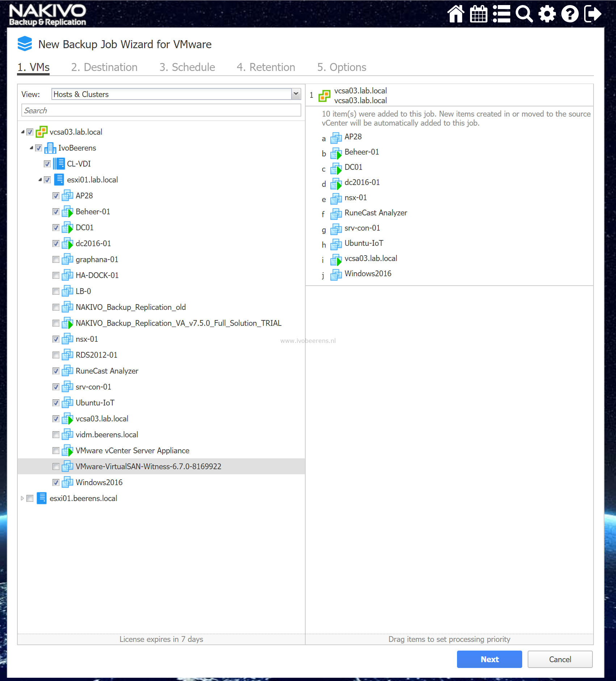Select Hosts & Clusters view combo box
616x681 pixels.
(x=176, y=94)
